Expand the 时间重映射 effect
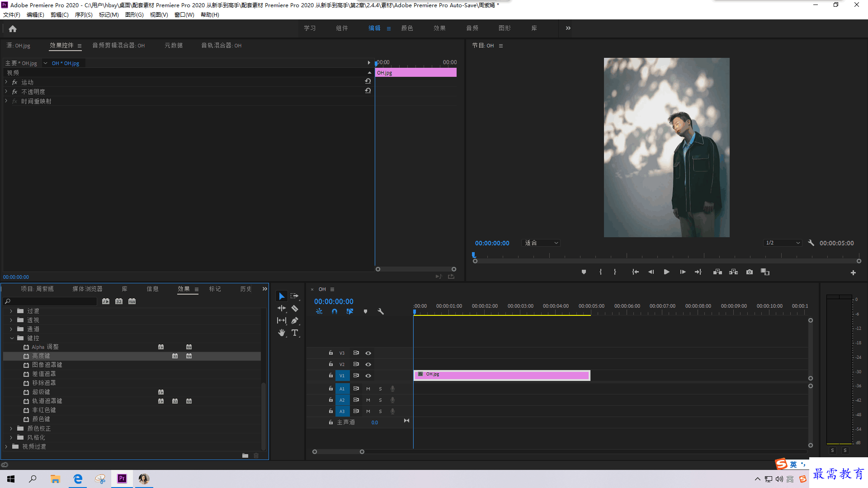 [6, 101]
